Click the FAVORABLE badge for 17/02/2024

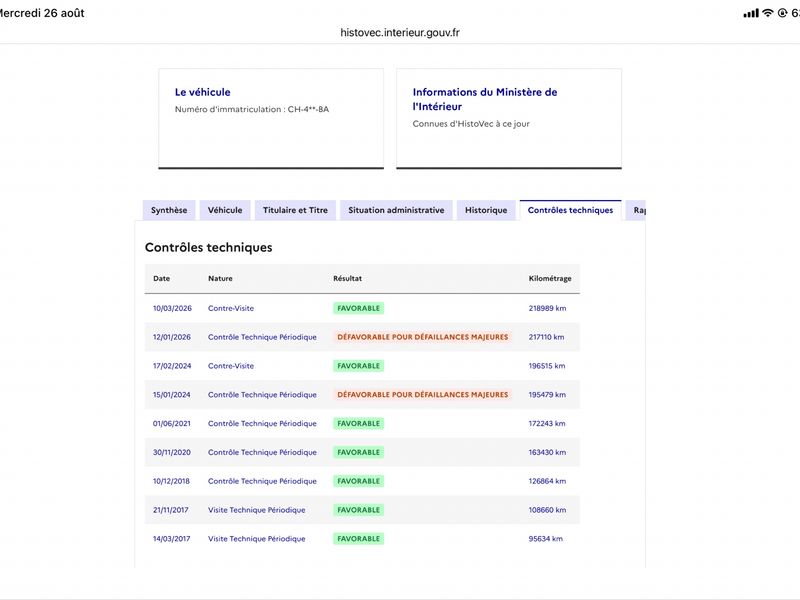tap(359, 366)
